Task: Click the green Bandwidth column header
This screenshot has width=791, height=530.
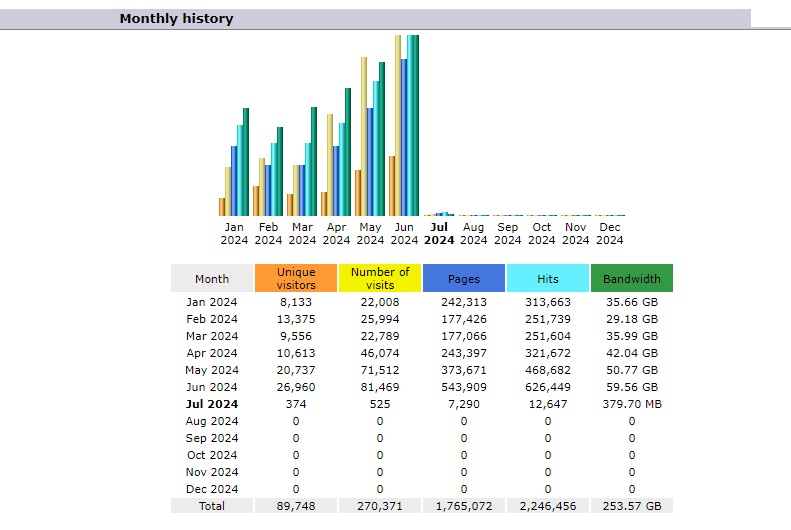Action: point(631,279)
